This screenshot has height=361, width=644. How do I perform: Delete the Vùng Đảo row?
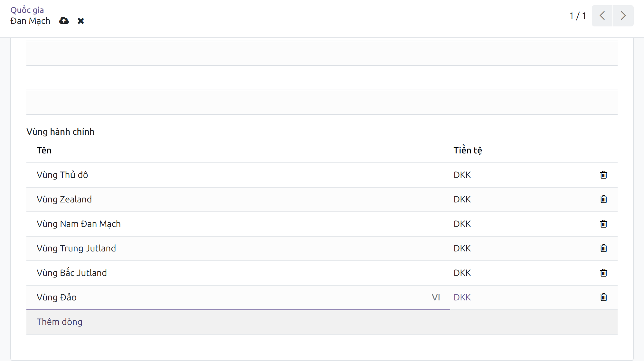coord(604,297)
